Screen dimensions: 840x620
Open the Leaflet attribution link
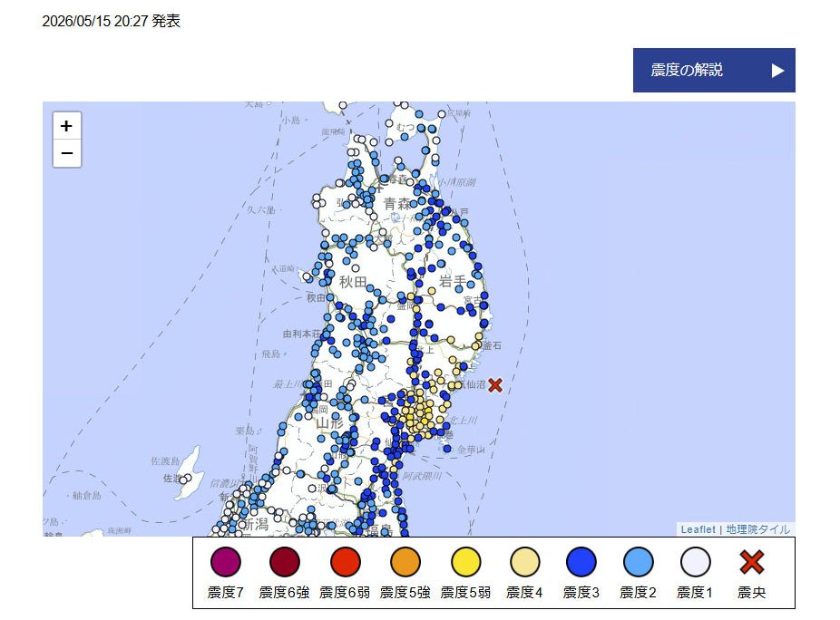[698, 529]
